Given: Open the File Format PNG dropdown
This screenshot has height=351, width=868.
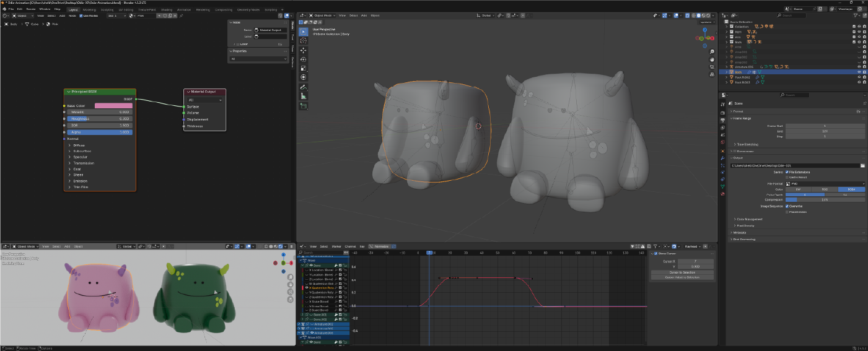Looking at the screenshot, I should 825,183.
